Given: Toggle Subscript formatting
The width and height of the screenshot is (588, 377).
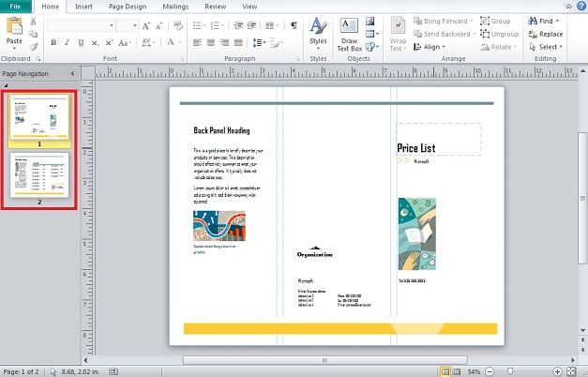Looking at the screenshot, I should 95,43.
